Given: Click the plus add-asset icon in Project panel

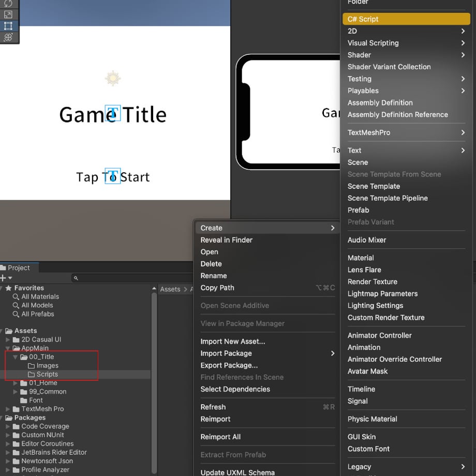Looking at the screenshot, I should [x=3, y=278].
